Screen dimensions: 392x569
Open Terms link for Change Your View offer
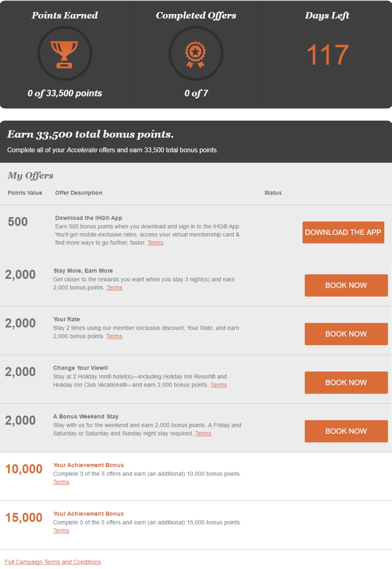point(219,385)
